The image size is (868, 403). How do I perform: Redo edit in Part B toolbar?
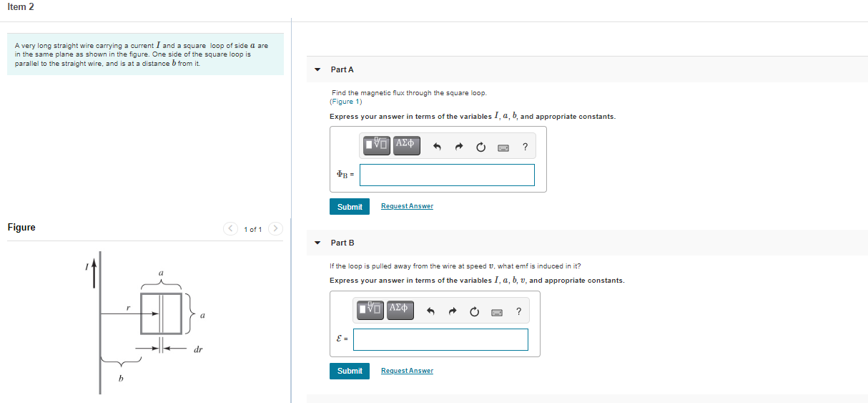[453, 312]
